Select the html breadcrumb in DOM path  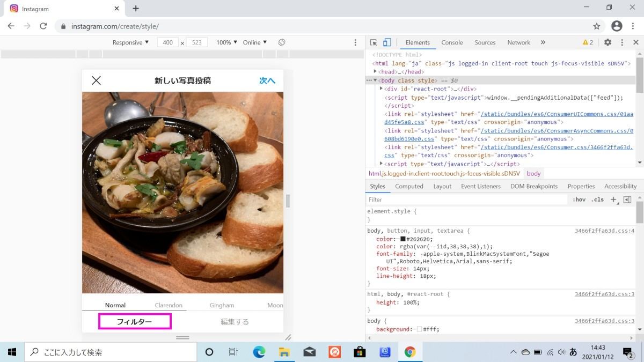(x=444, y=174)
